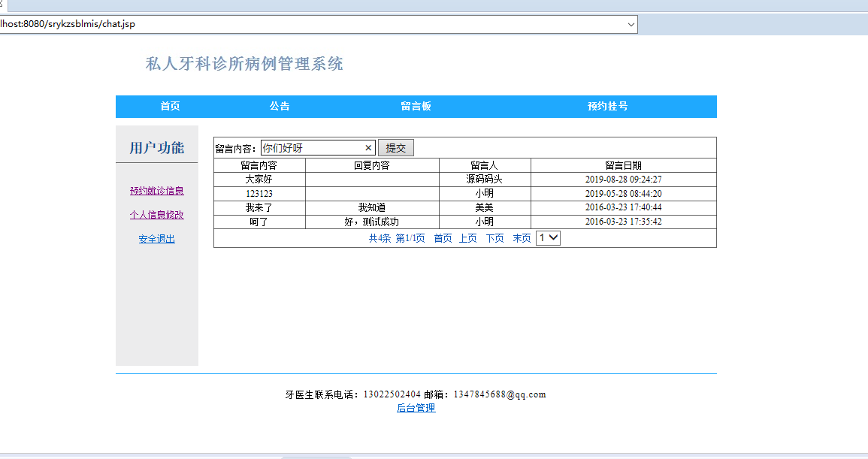Click the clear (×) icon in message input
868x459 pixels.
[367, 147]
